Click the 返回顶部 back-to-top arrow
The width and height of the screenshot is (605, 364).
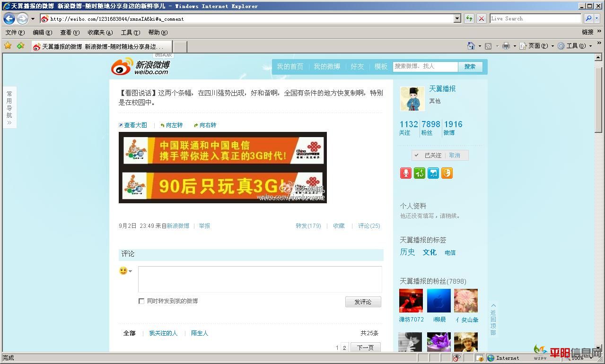493,320
